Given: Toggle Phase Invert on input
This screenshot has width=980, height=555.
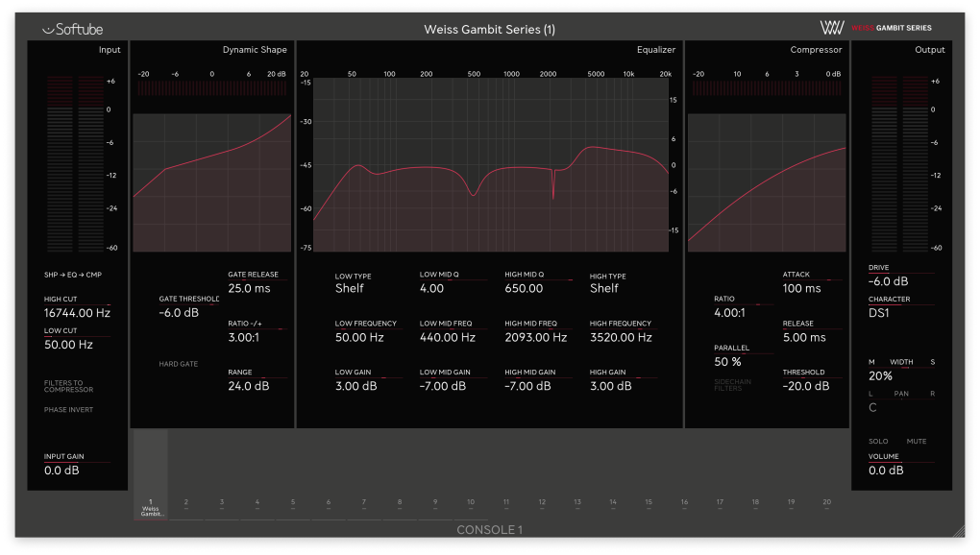Looking at the screenshot, I should 68,410.
